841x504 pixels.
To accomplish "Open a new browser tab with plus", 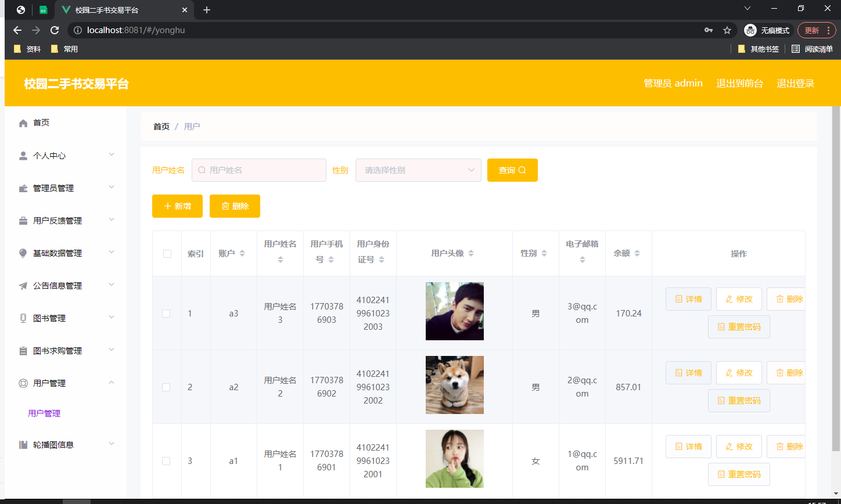I will click(x=207, y=10).
